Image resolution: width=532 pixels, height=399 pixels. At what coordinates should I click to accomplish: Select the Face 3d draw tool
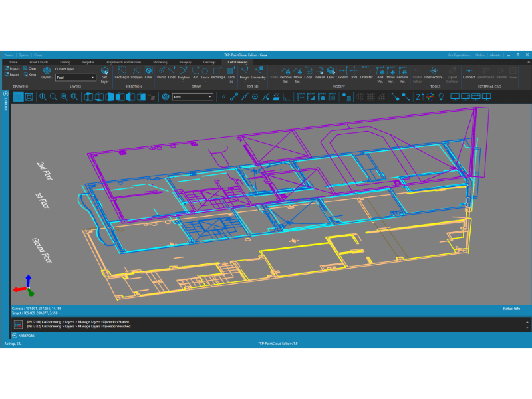tap(231, 75)
